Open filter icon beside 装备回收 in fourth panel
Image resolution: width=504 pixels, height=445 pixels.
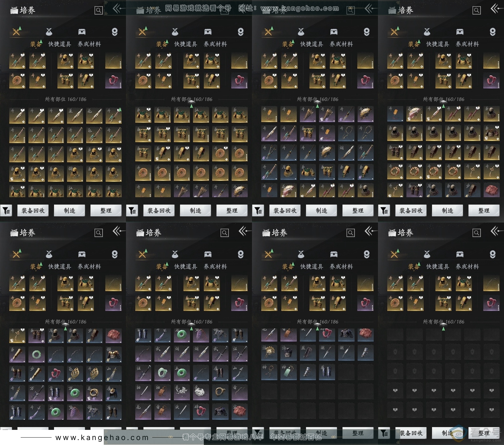(384, 211)
